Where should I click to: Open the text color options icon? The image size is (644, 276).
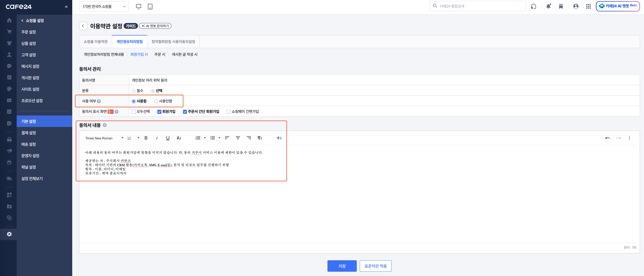point(179,138)
